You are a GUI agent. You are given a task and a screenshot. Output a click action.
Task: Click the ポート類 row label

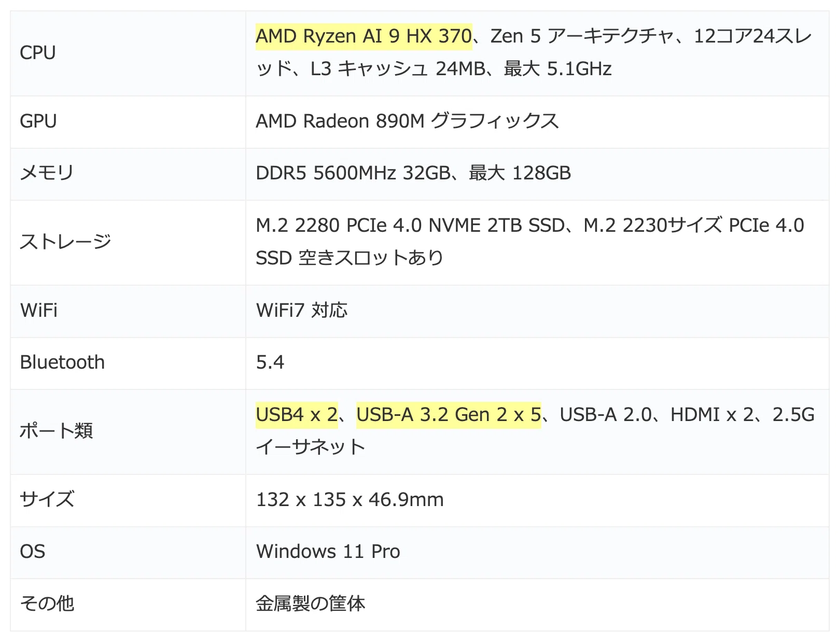57,430
